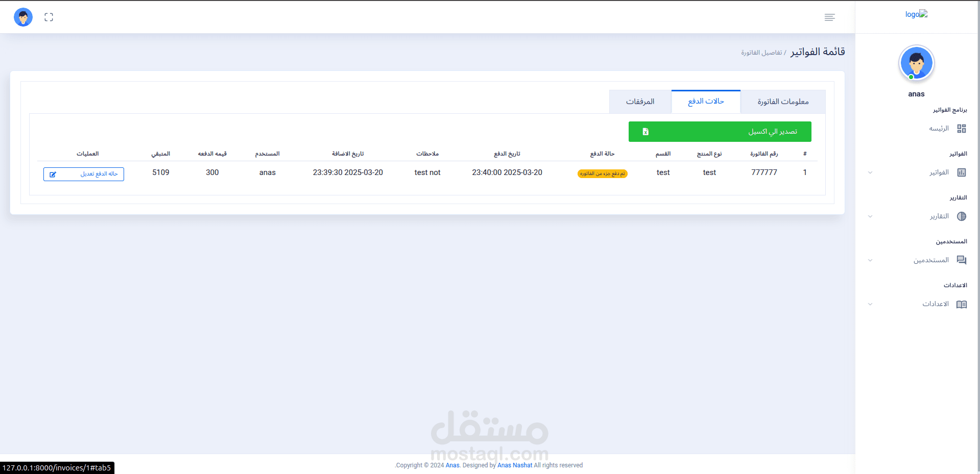Expand the الفواتير sidebar chevron
980x474 pixels.
pos(870,172)
